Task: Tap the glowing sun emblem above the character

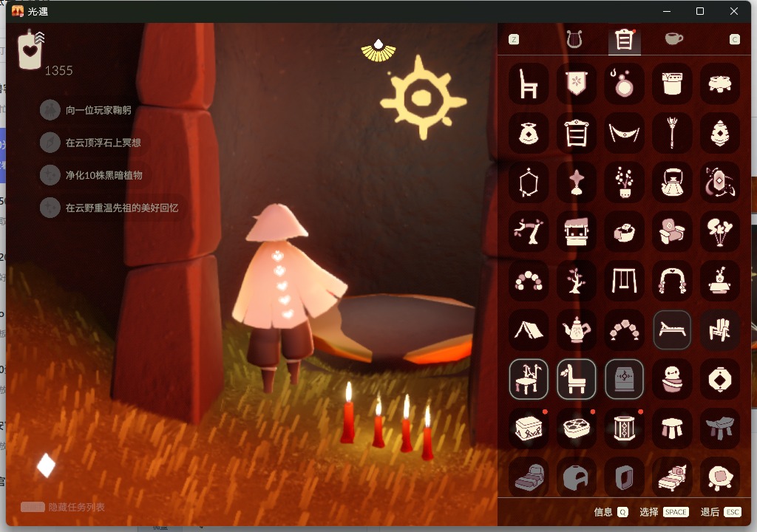Action: coord(423,98)
